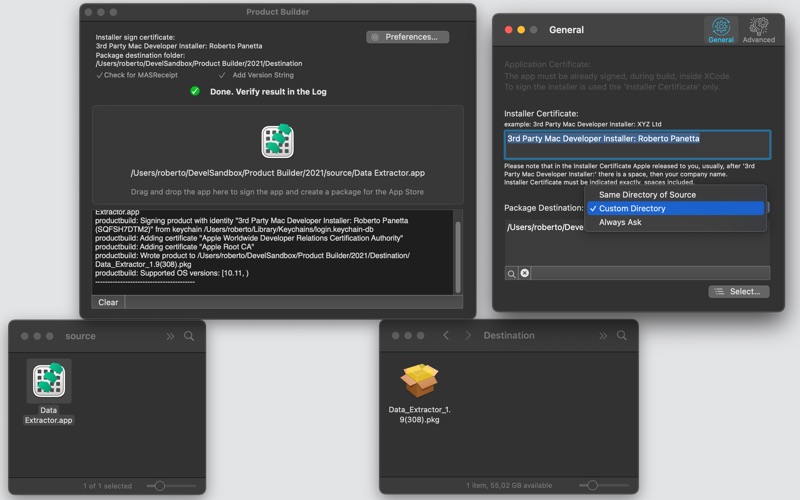
Task: Click '1 of 1 selected' status text
Action: [108, 486]
